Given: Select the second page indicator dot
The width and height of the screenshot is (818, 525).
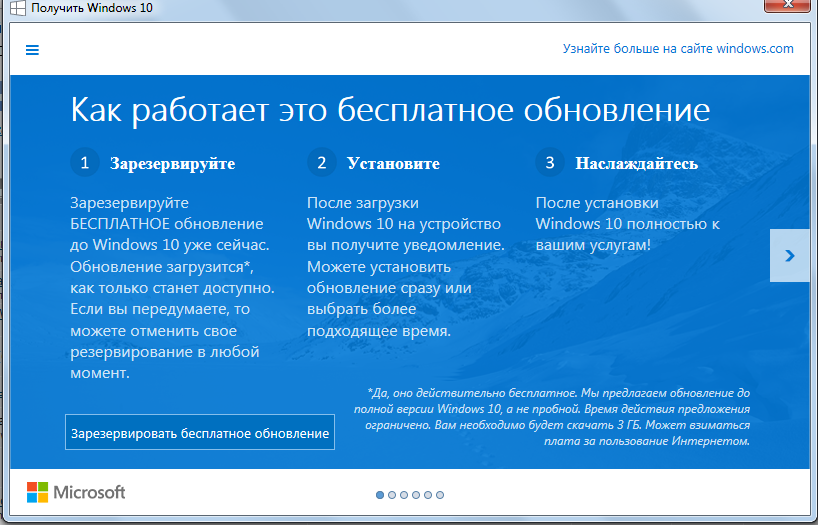Looking at the screenshot, I should tap(392, 495).
